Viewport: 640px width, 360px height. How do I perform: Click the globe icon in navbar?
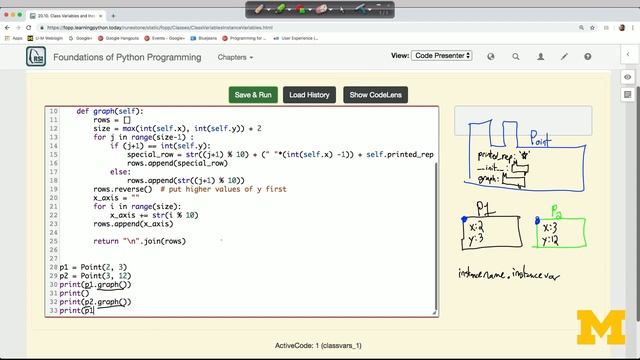[491, 57]
